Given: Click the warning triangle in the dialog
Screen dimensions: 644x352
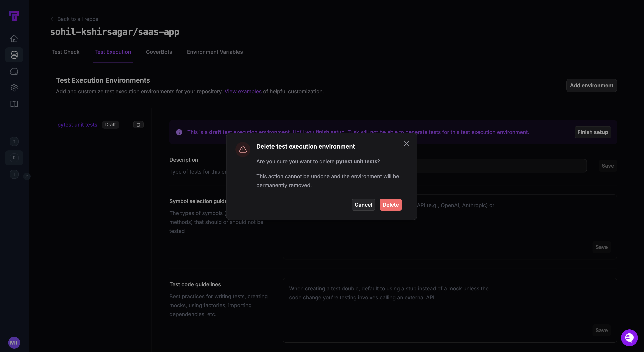Looking at the screenshot, I should (x=243, y=149).
